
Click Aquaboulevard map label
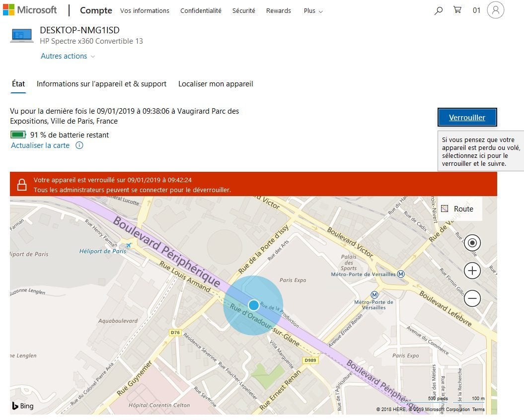pyautogui.click(x=118, y=321)
